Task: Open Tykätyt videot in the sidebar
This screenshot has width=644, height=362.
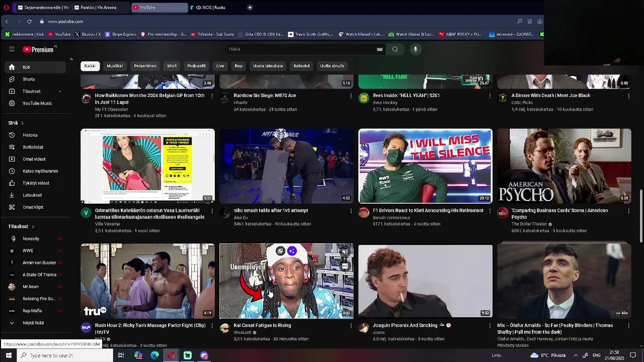Action: click(35, 184)
